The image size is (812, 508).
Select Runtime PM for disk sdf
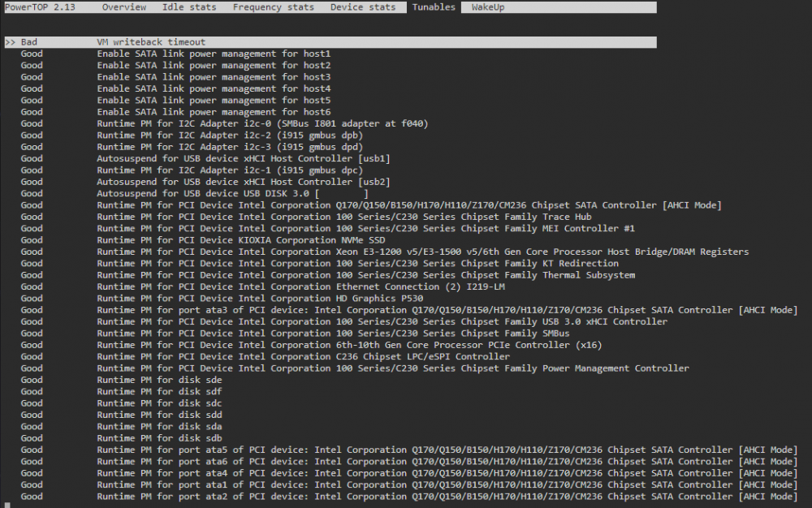point(159,391)
